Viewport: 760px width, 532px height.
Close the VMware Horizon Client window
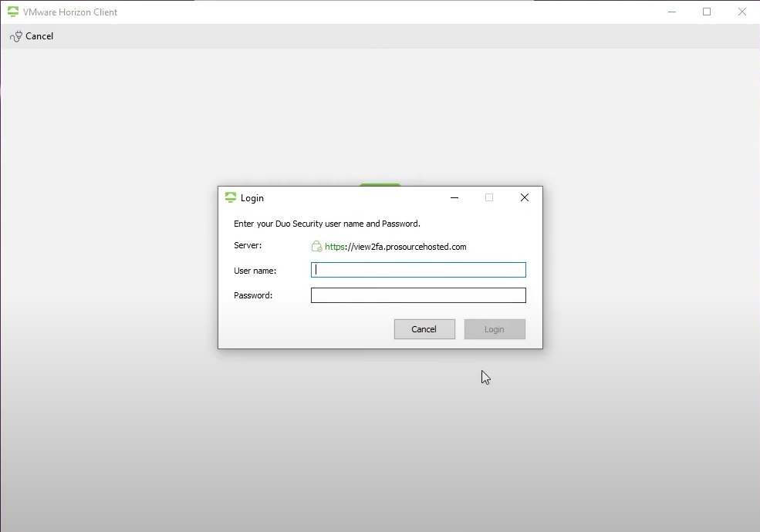click(x=742, y=12)
